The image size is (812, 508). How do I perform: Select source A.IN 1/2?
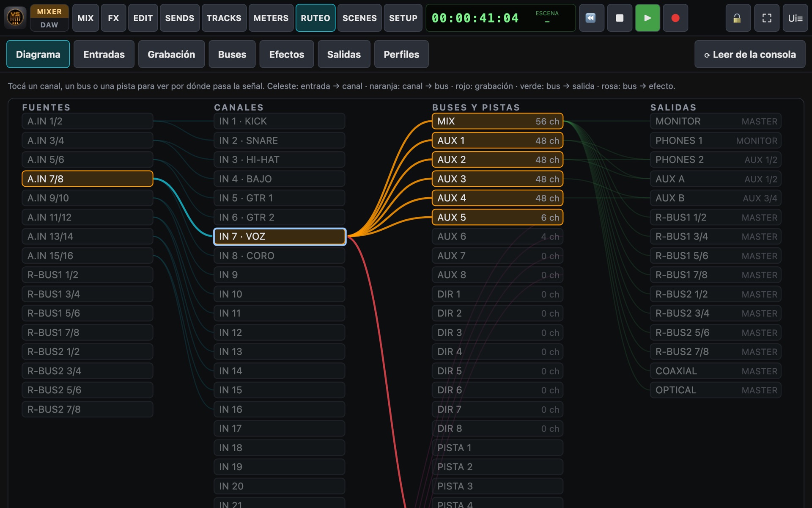click(88, 121)
